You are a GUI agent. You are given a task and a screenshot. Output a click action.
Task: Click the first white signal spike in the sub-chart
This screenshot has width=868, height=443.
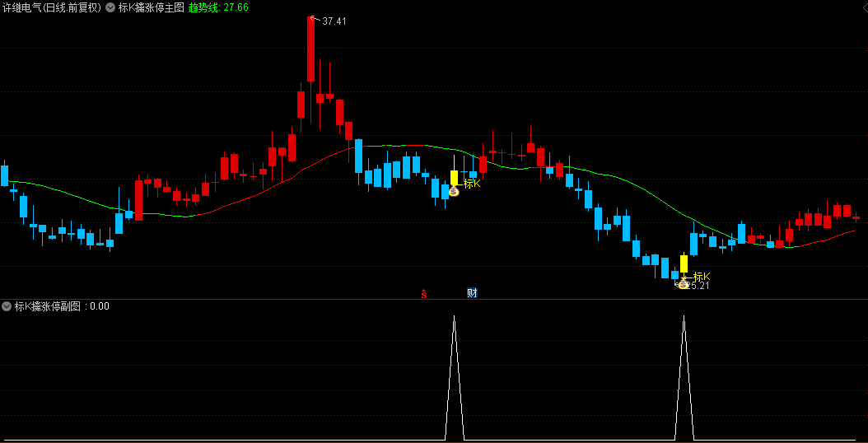pos(454,378)
